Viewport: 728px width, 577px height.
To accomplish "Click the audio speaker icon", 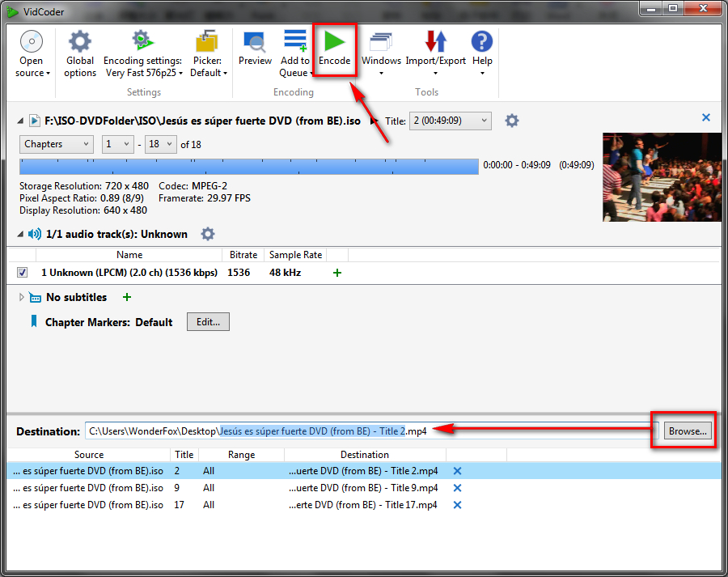I will (34, 234).
